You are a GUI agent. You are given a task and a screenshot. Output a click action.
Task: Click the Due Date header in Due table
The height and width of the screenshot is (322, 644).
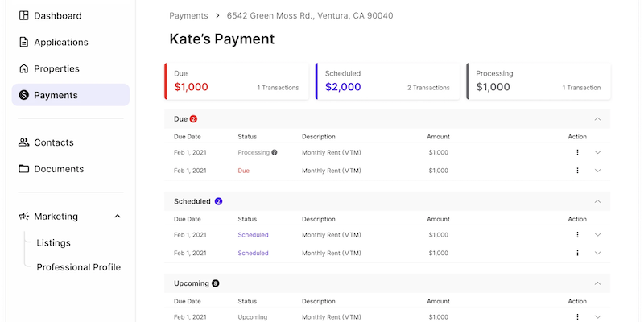tap(188, 137)
